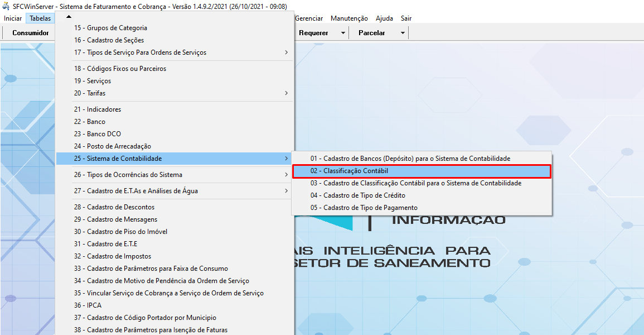Click the menu scroll-up arrow
Image resolution: width=644 pixels, height=335 pixels.
[x=69, y=16]
